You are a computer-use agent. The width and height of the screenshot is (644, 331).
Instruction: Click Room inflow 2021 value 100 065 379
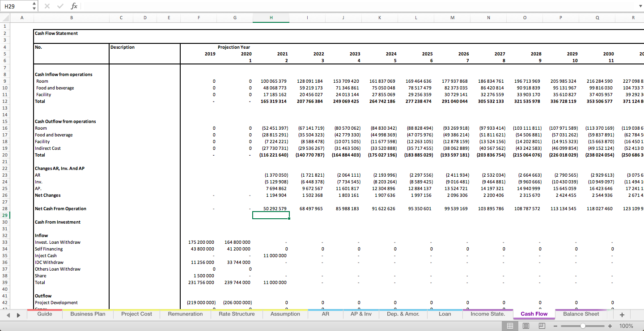click(273, 81)
